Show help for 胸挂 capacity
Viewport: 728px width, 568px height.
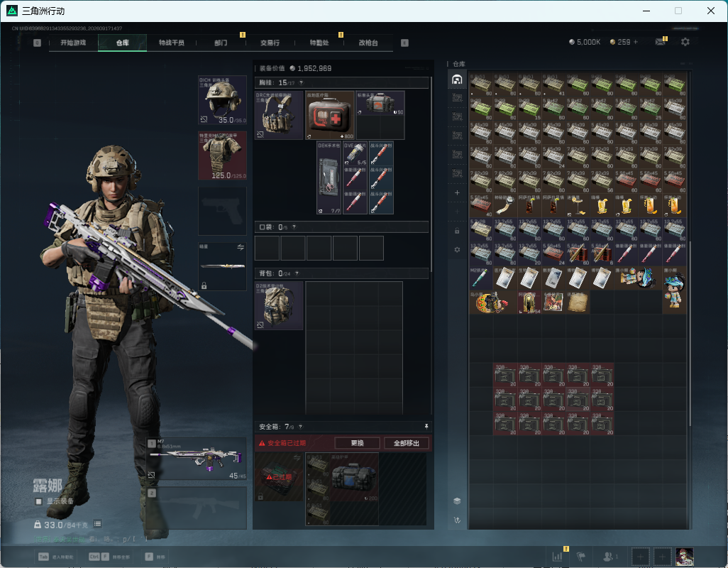pyautogui.click(x=301, y=82)
